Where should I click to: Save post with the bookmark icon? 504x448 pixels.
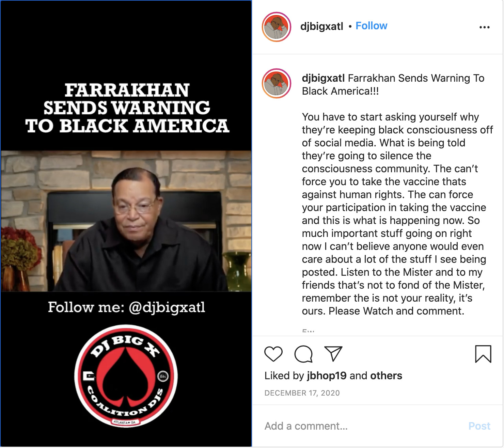click(483, 354)
